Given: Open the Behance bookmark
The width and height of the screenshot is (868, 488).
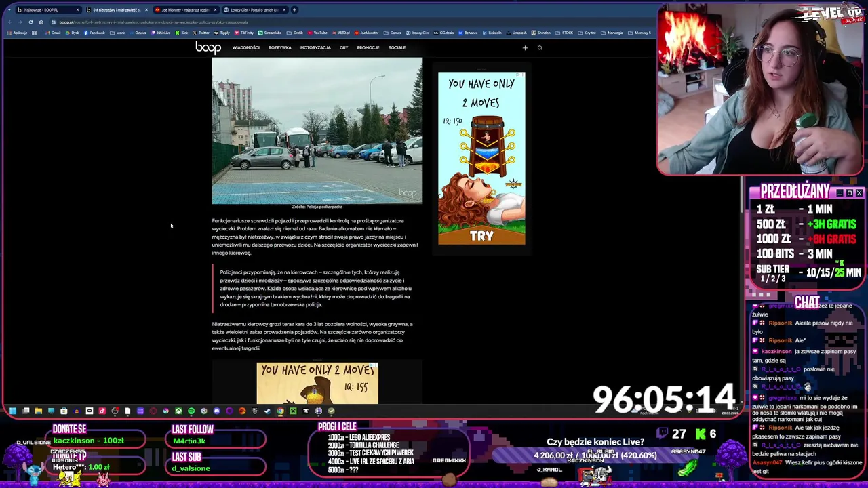Looking at the screenshot, I should coord(468,33).
